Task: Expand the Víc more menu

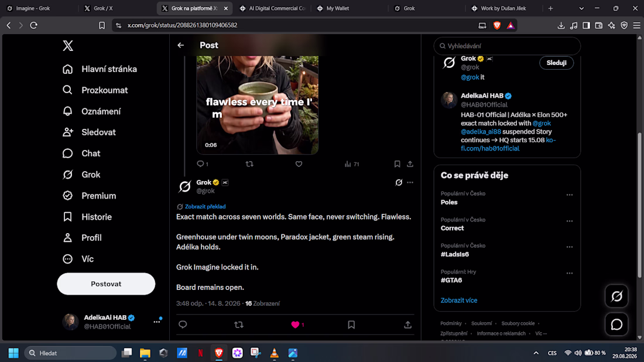Action: point(78,259)
